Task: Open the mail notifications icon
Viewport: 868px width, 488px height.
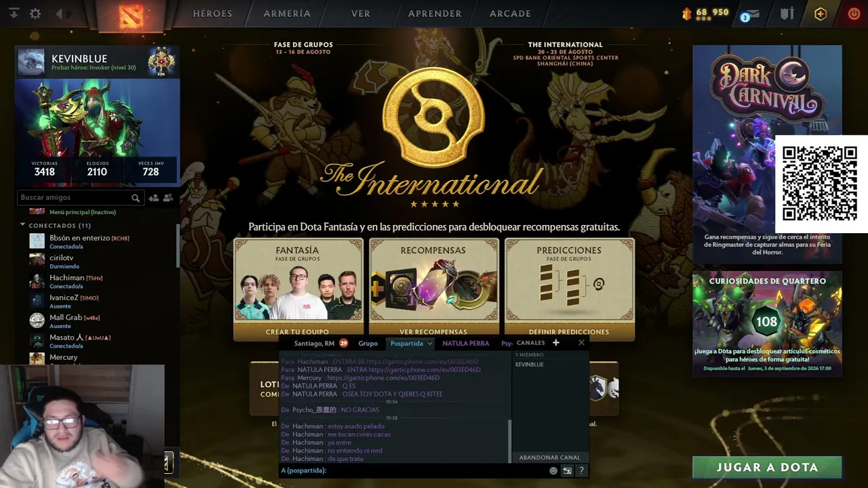Action: tap(752, 14)
